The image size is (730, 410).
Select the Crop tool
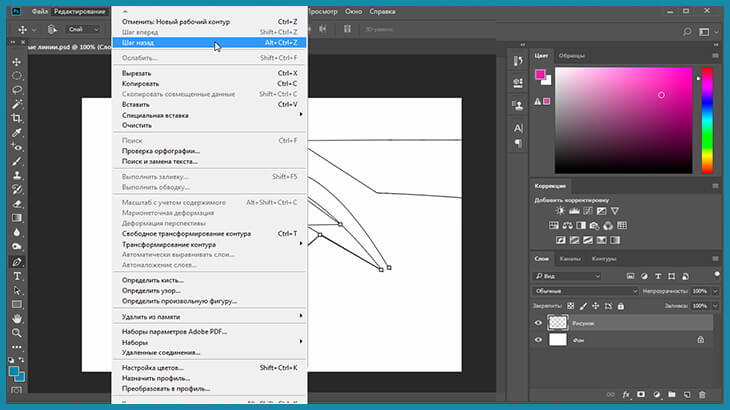point(16,118)
